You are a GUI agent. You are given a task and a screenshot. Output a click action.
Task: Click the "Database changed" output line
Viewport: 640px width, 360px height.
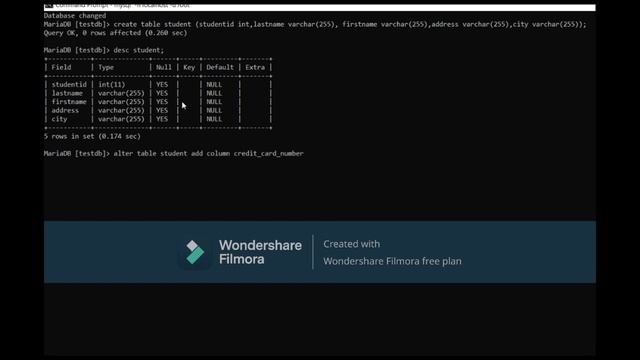[x=75, y=16]
